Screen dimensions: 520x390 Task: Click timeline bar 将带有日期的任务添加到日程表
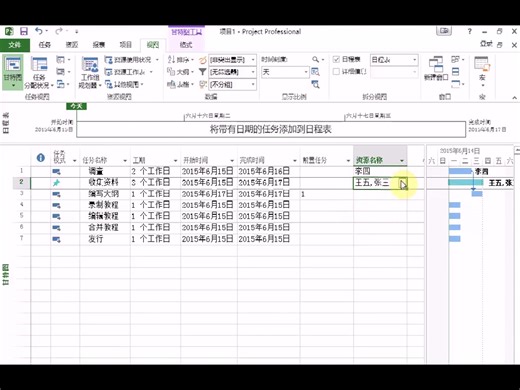271,129
